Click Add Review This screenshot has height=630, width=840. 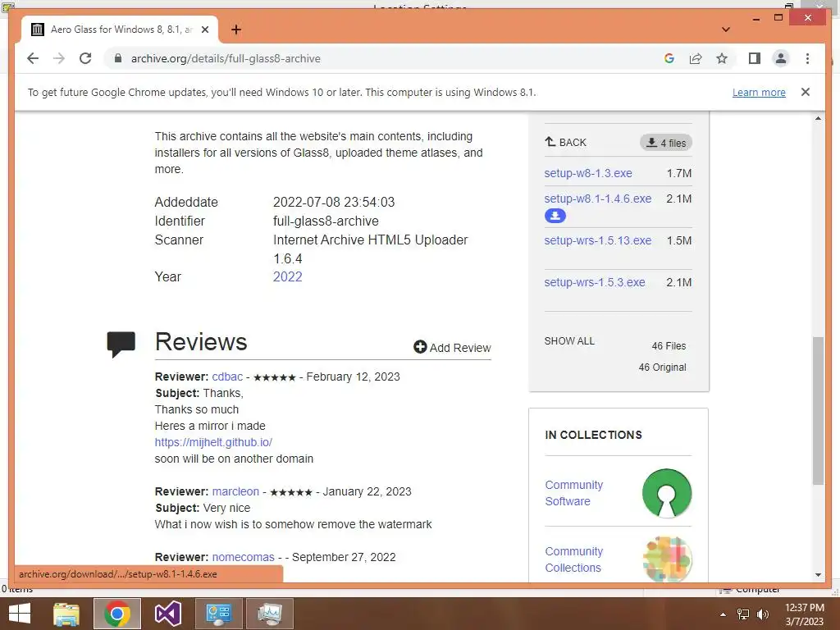[x=452, y=348]
